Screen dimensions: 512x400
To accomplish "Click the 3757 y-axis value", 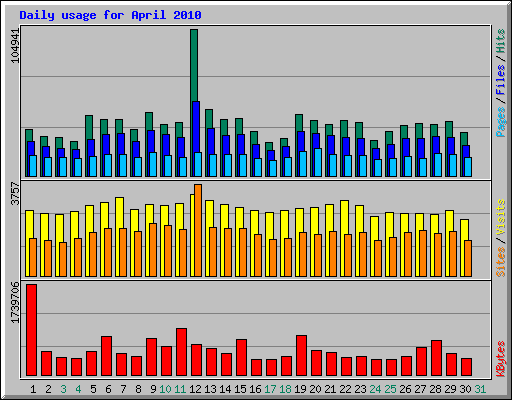I will [15, 193].
